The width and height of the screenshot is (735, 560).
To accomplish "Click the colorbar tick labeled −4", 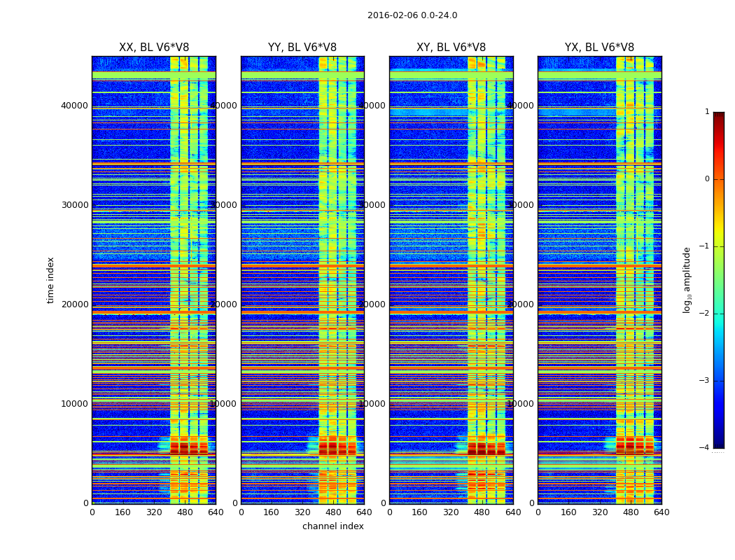I will click(x=704, y=447).
